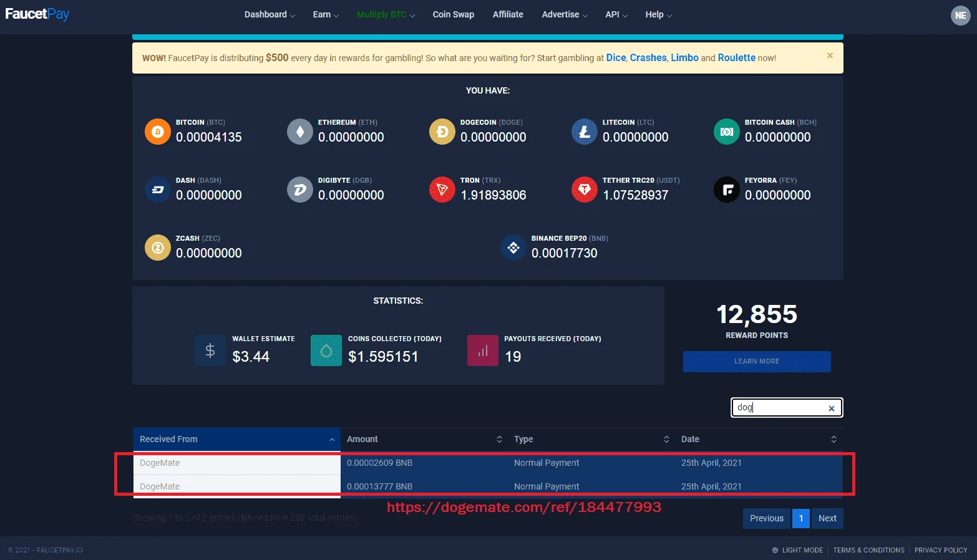Sort table by Type column
The image size is (977, 560).
click(591, 439)
